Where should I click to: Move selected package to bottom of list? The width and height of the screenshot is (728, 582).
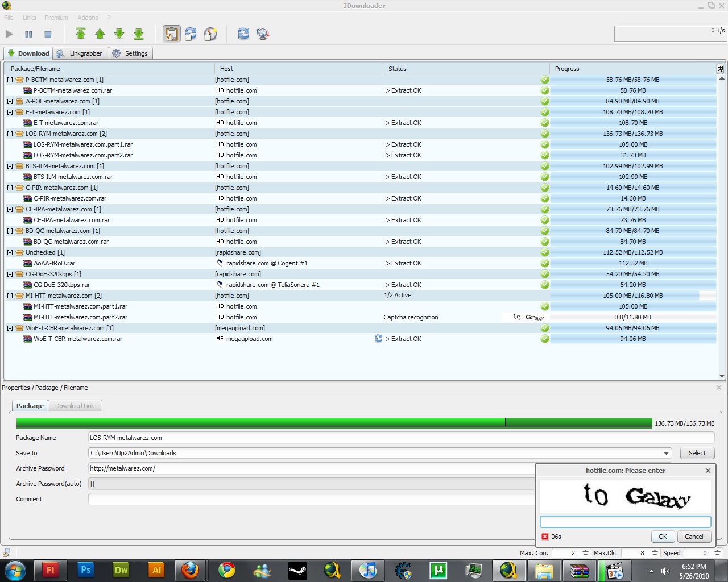pyautogui.click(x=138, y=34)
